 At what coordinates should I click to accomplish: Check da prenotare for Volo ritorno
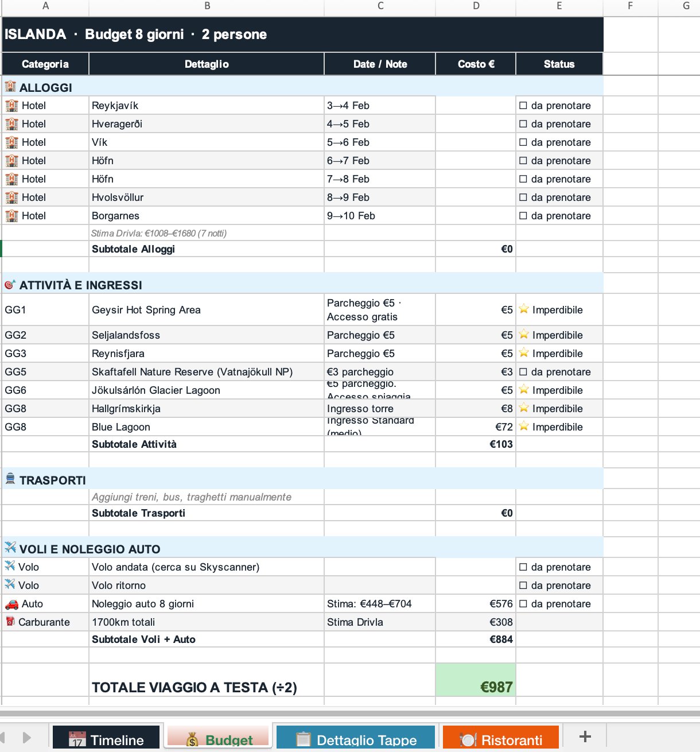coord(522,585)
